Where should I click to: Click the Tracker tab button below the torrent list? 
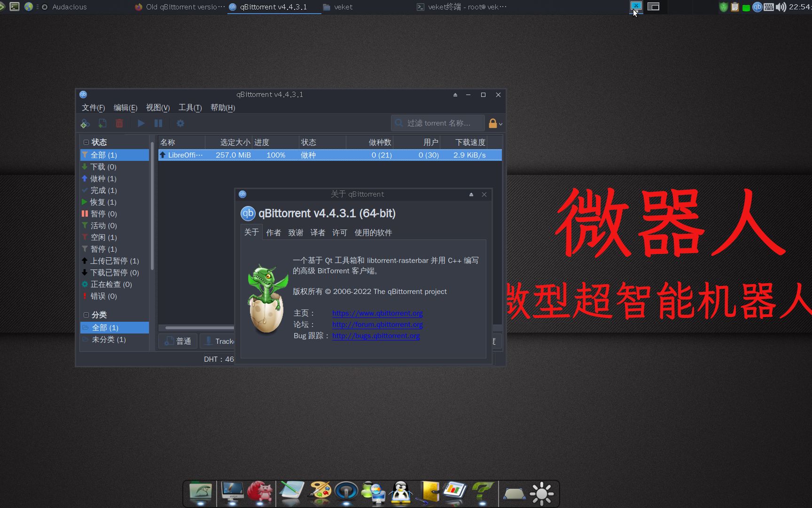217,341
